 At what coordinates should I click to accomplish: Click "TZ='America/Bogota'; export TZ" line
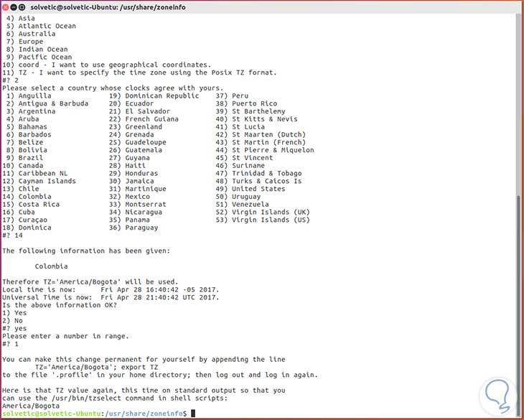point(97,367)
